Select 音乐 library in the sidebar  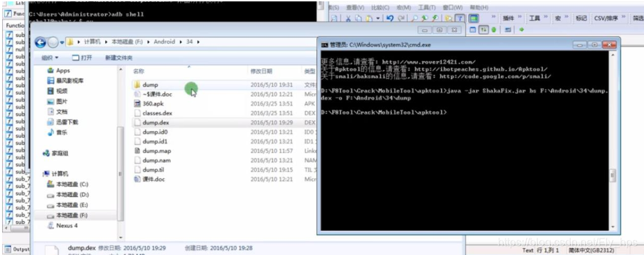tap(57, 132)
